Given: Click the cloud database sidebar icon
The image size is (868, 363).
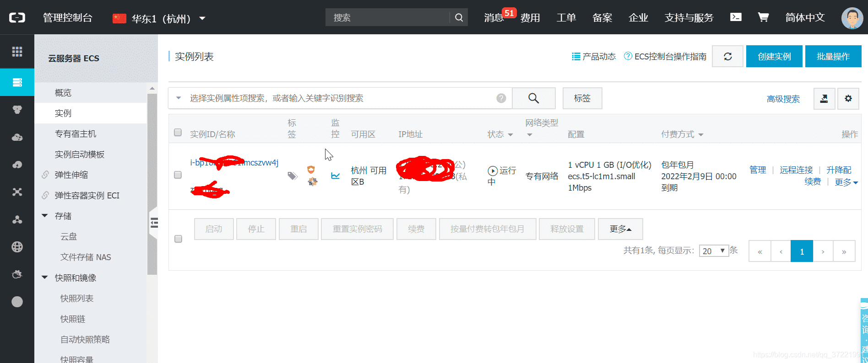Looking at the screenshot, I should coord(17,137).
